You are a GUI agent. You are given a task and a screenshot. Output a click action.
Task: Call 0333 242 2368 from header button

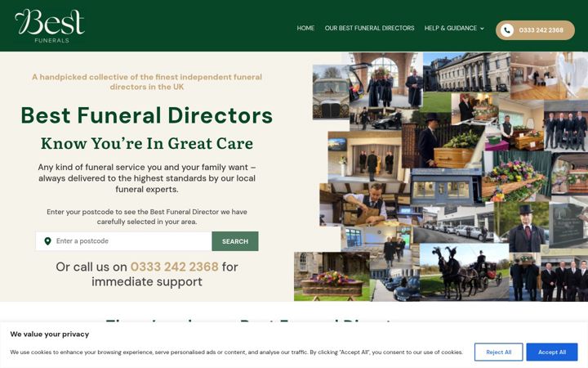[x=535, y=30]
